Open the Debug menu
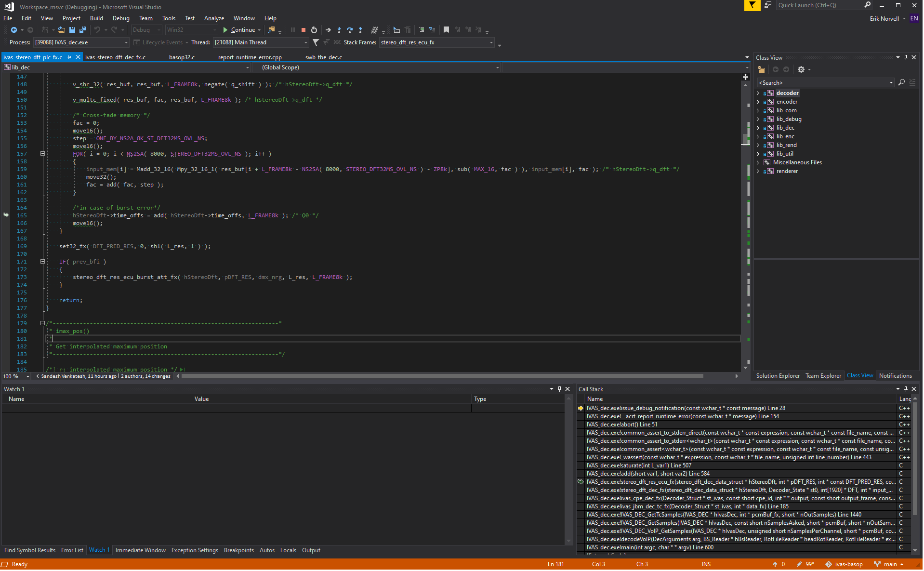This screenshot has width=924, height=571. point(121,18)
